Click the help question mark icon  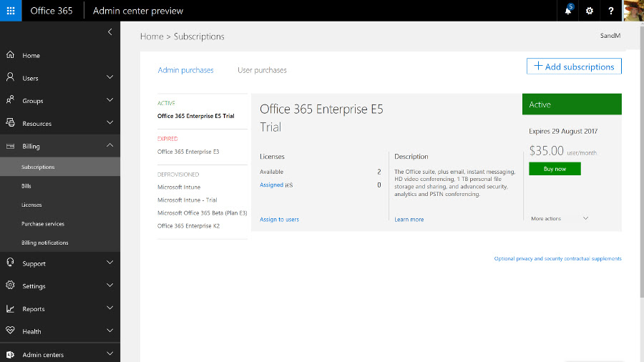(x=611, y=11)
